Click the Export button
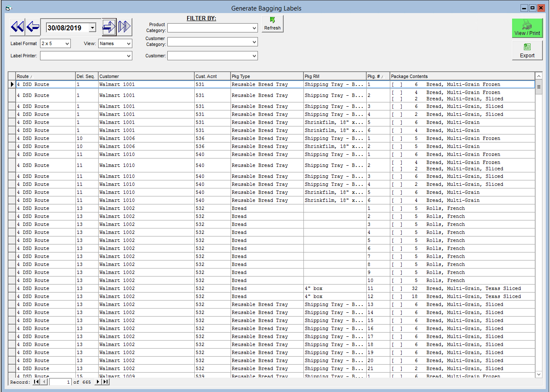The height and width of the screenshot is (392, 550). click(527, 50)
